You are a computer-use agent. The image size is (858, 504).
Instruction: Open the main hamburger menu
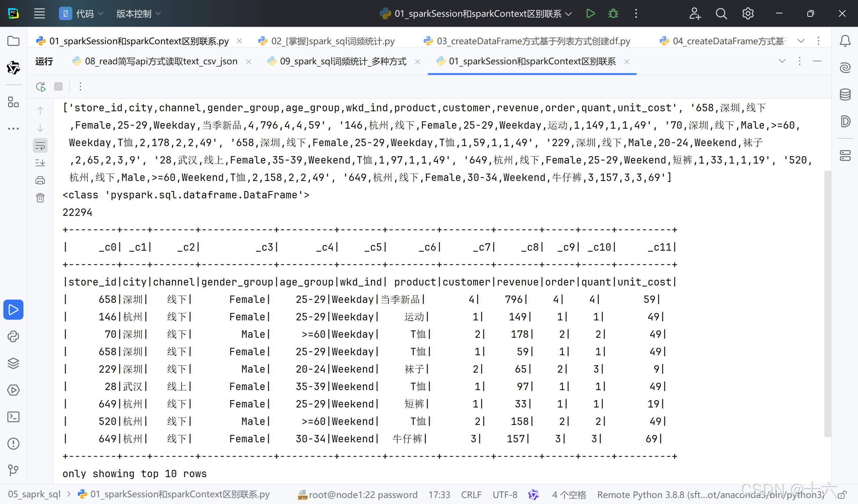click(40, 14)
